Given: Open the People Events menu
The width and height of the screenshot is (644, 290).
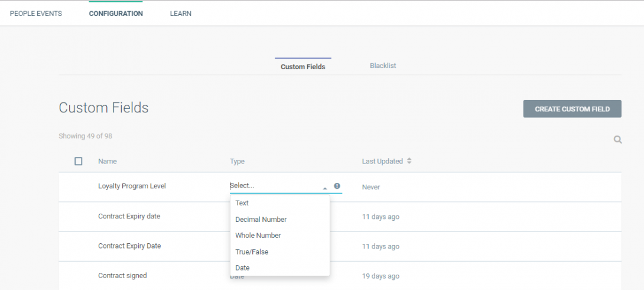Looking at the screenshot, I should (35, 14).
